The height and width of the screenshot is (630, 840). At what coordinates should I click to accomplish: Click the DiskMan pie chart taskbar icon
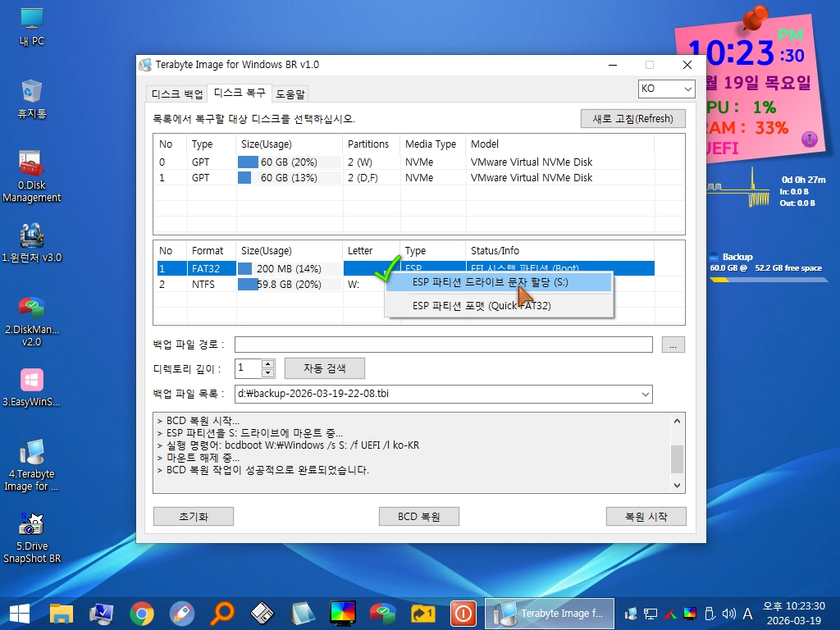point(382,614)
